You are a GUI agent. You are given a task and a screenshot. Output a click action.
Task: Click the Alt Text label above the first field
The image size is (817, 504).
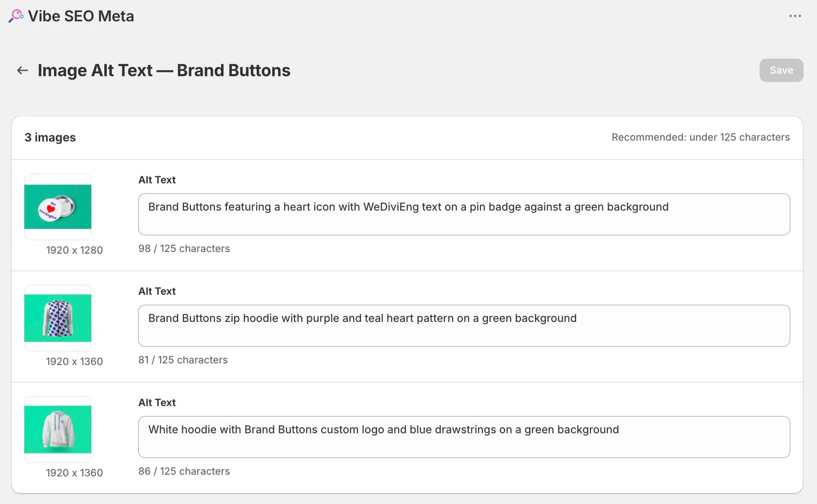(157, 180)
